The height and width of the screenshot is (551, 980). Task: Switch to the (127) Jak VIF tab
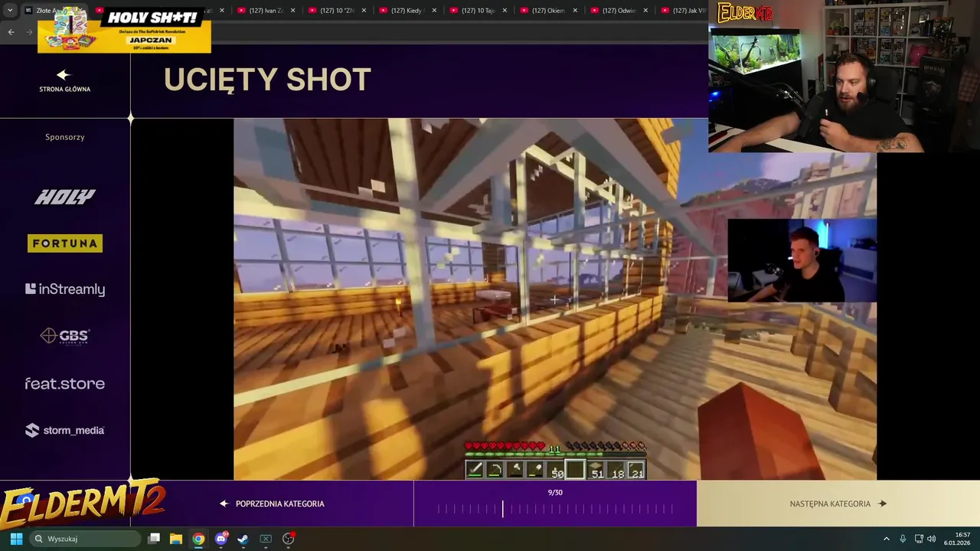pyautogui.click(x=684, y=11)
